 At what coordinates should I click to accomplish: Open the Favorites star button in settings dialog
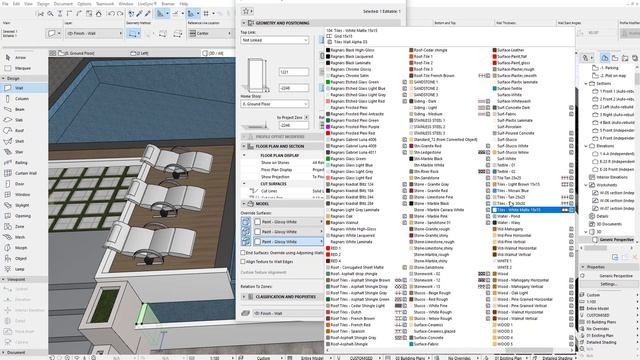pyautogui.click(x=247, y=11)
